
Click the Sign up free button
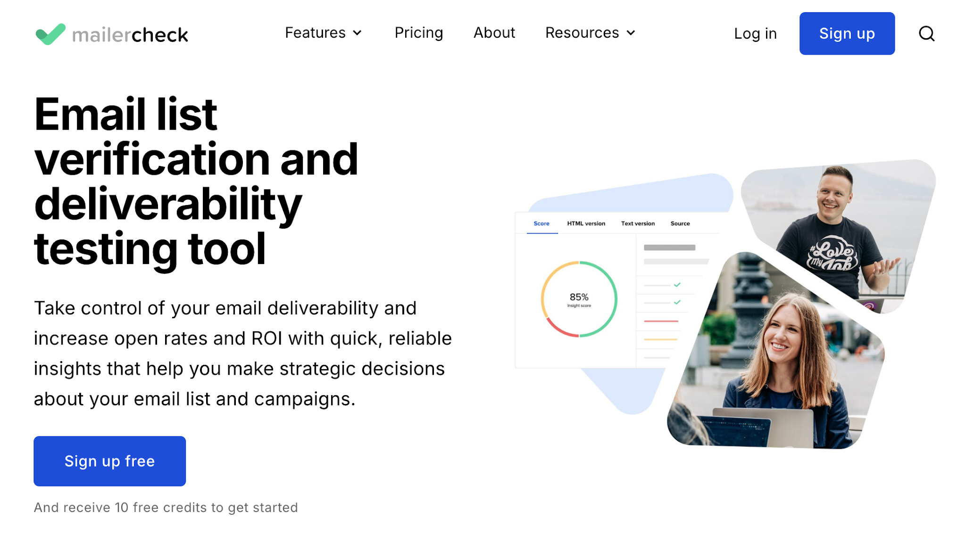[x=109, y=461]
